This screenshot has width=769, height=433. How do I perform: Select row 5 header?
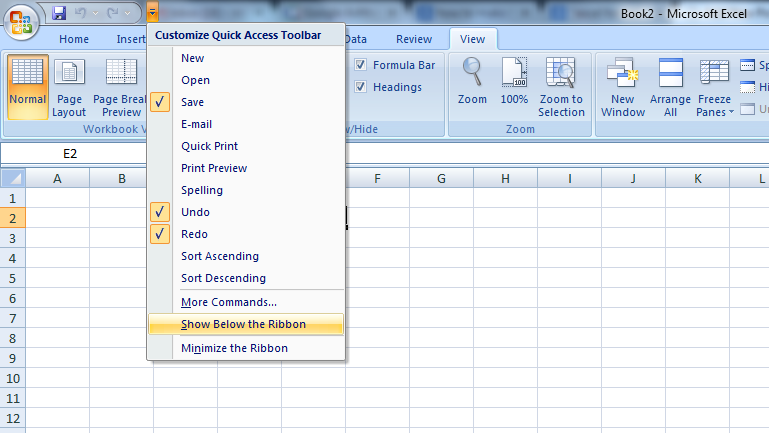coord(13,278)
